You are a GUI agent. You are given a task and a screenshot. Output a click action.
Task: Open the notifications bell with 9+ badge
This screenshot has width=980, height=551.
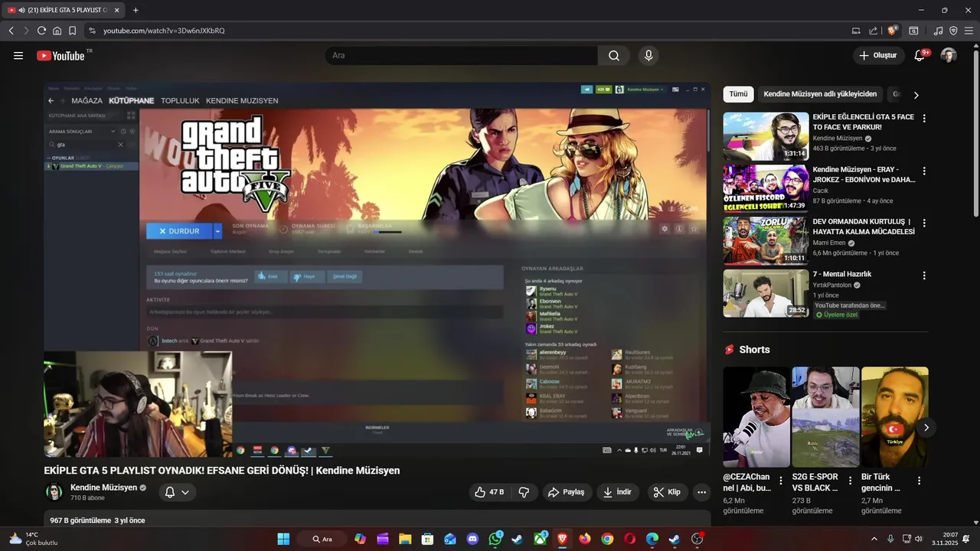[920, 55]
